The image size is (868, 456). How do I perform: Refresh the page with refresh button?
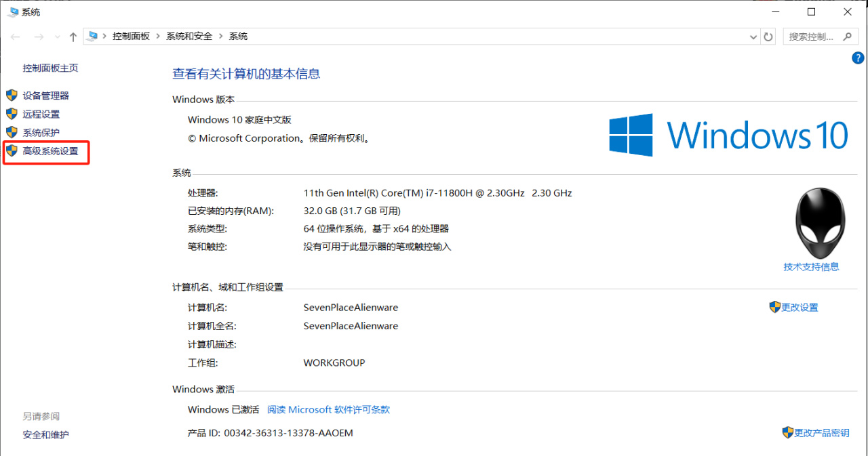pyautogui.click(x=768, y=37)
